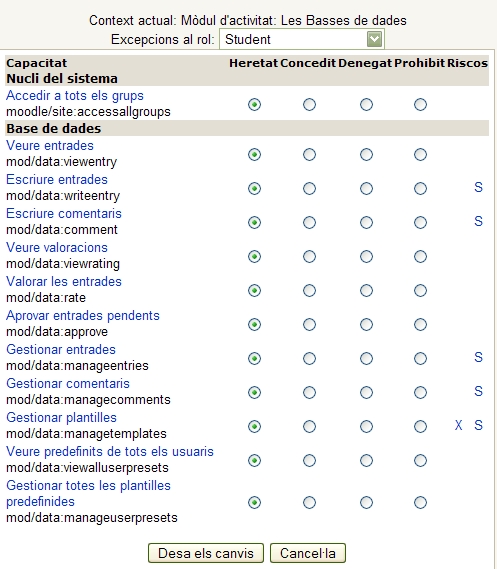
Task: Open Accedir a tots els grups link
Action: tap(75, 96)
